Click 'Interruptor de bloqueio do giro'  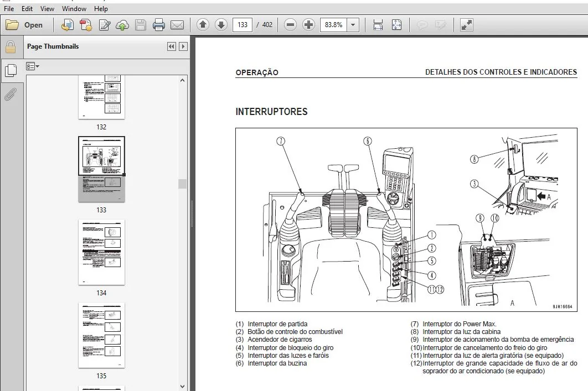(x=291, y=347)
